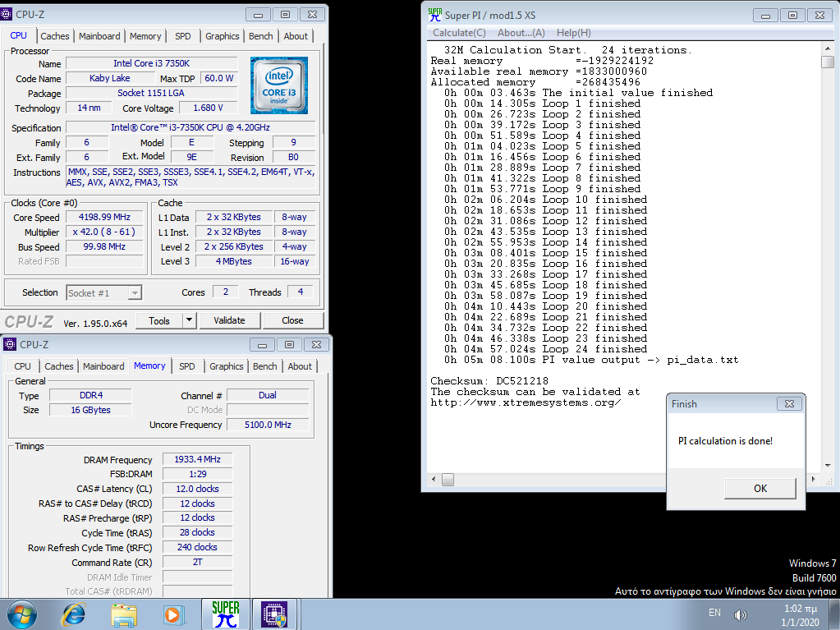The height and width of the screenshot is (630, 840).
Task: Minimize the top CPU-Z window
Action: point(258,15)
